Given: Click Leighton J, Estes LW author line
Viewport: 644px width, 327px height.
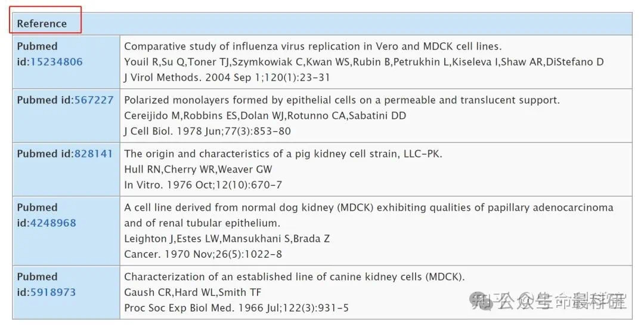Looking at the screenshot, I should (x=227, y=239).
